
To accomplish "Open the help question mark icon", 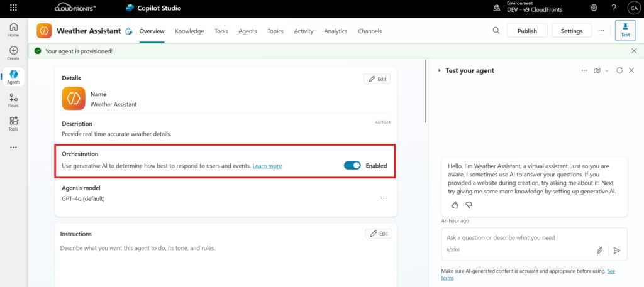I will 614,8.
